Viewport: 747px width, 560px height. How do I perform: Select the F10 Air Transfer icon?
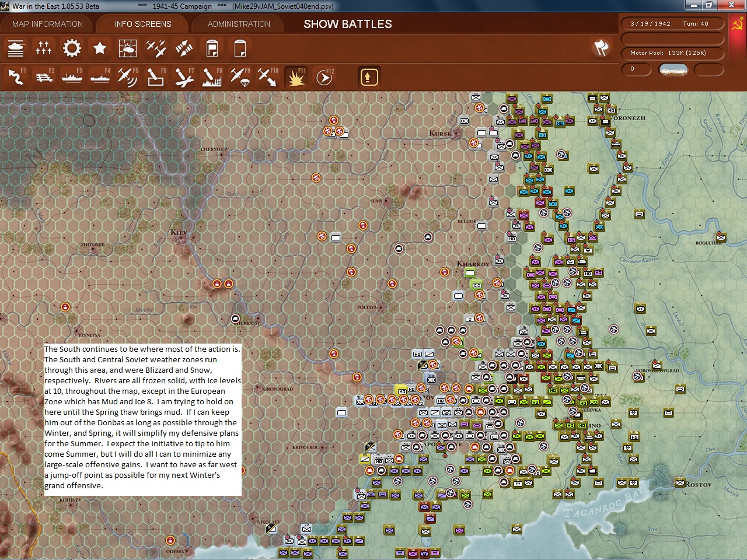[x=268, y=76]
